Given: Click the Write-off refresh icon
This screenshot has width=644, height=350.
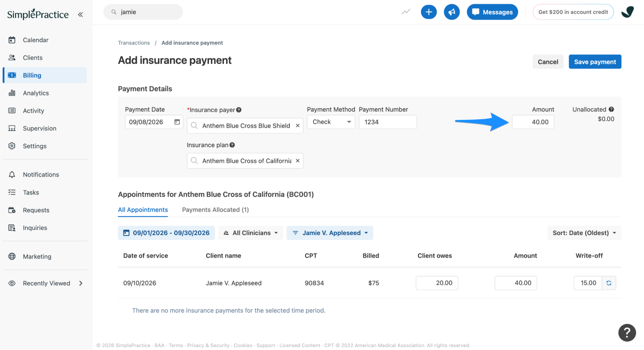Looking at the screenshot, I should (609, 283).
